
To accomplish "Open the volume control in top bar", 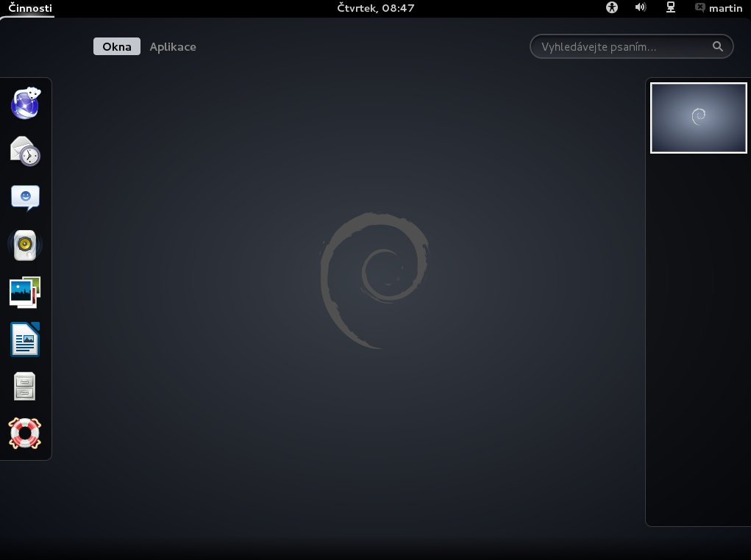I will pos(641,7).
